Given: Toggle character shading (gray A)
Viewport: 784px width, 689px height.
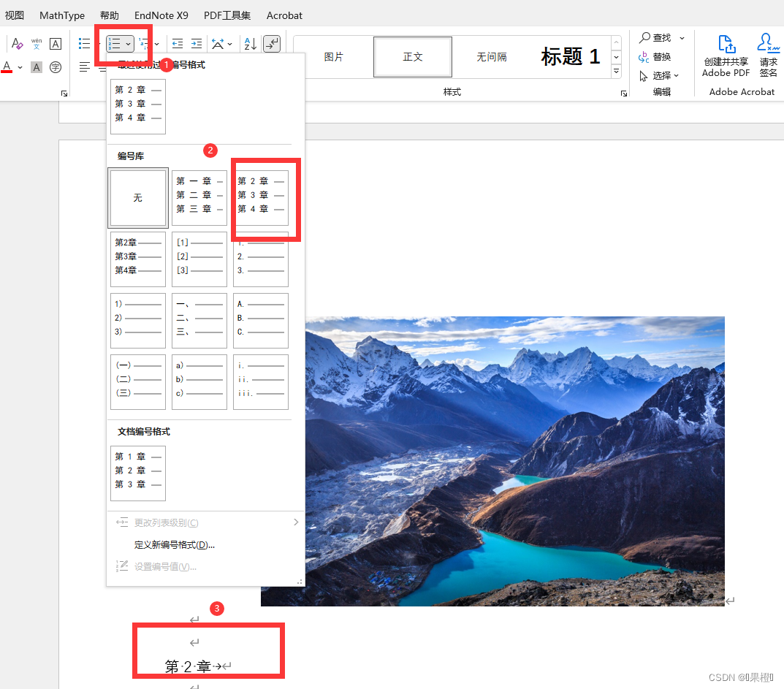Looking at the screenshot, I should click(37, 67).
